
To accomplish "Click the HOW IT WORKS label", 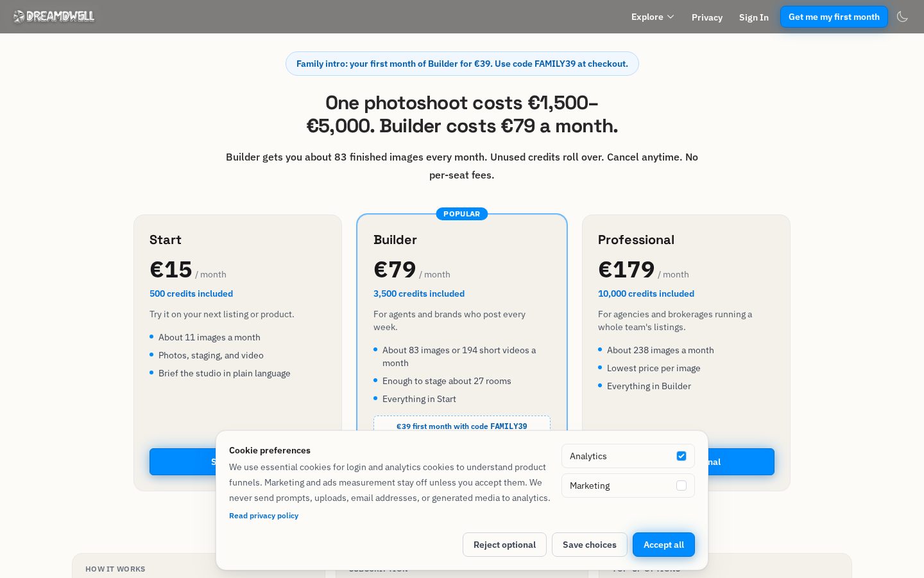I will (x=116, y=569).
